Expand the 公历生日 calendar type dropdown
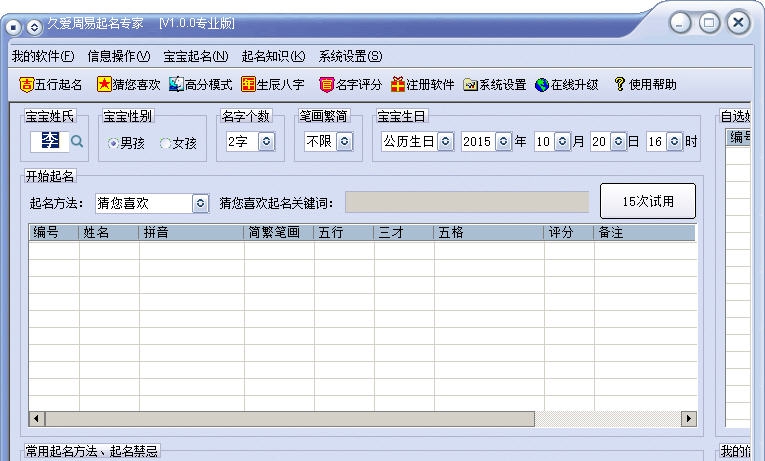The image size is (765, 461). pyautogui.click(x=445, y=141)
